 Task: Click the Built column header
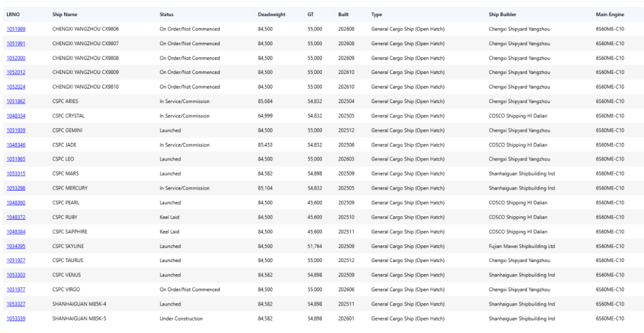point(343,14)
